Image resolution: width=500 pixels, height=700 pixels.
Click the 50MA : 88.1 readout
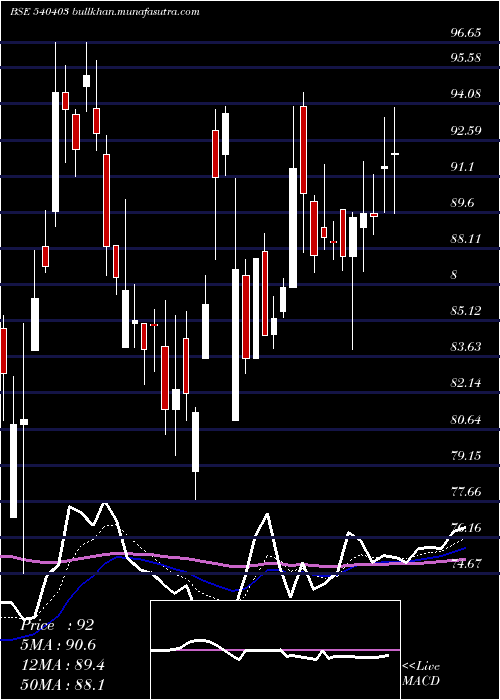(62, 684)
